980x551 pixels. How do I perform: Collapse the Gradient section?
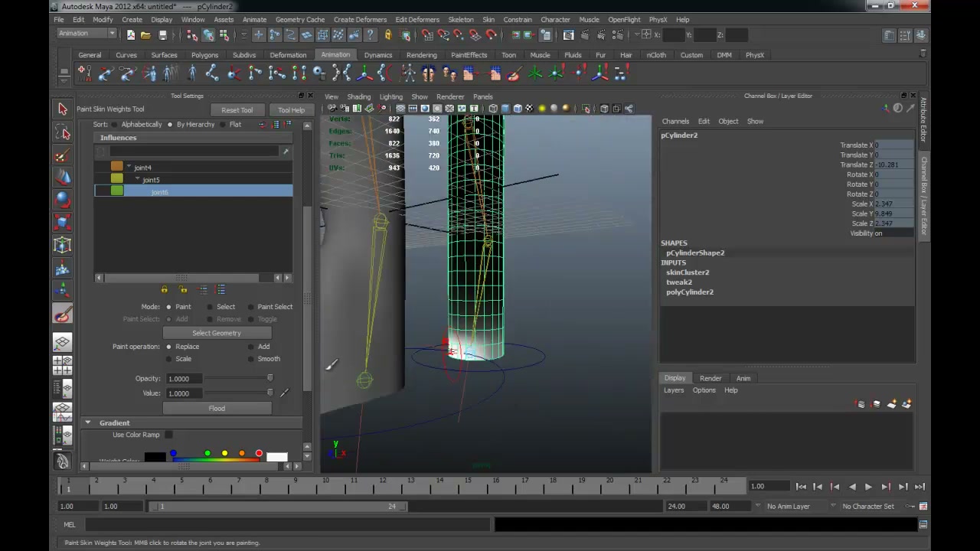[x=87, y=422]
